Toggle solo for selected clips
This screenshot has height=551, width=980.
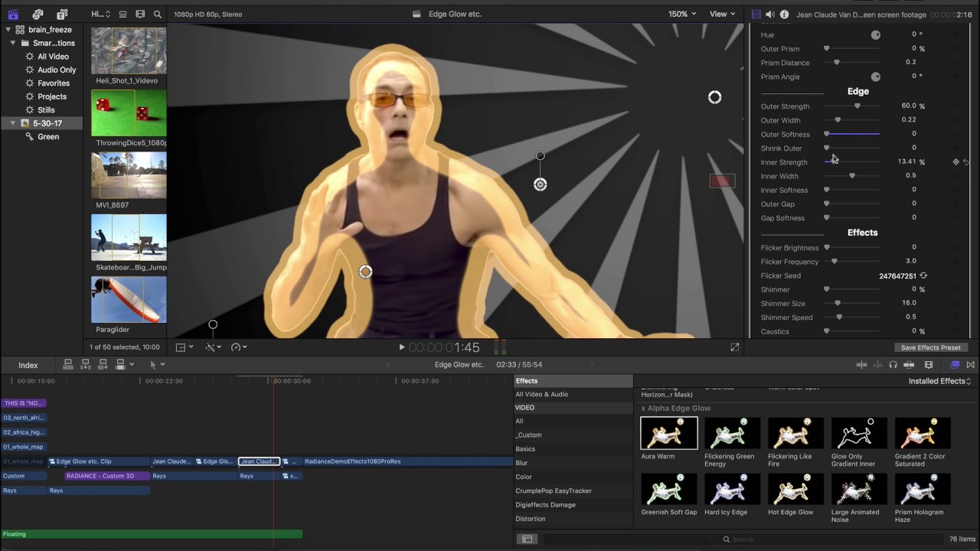click(x=893, y=365)
